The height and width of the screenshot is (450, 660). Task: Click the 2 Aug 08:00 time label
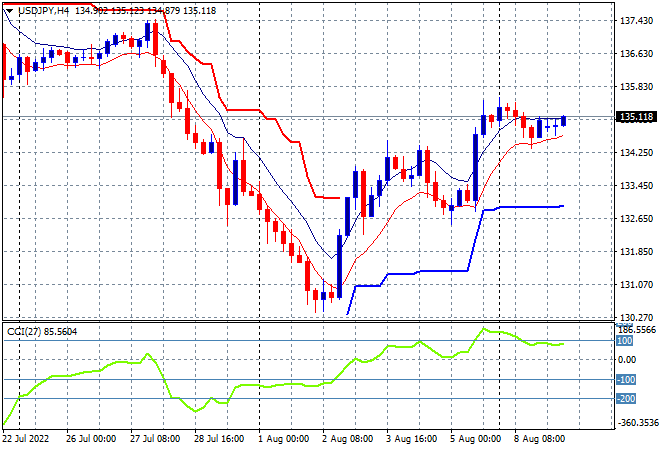point(348,439)
